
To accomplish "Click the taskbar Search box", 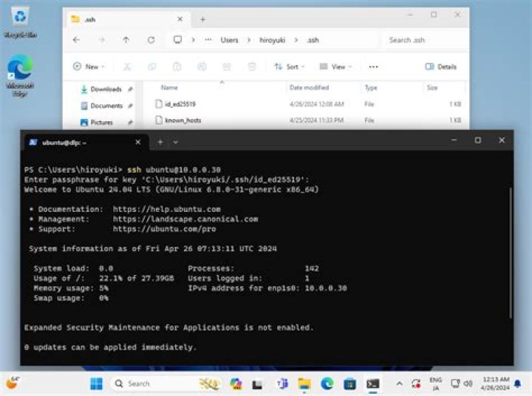I will 166,383.
